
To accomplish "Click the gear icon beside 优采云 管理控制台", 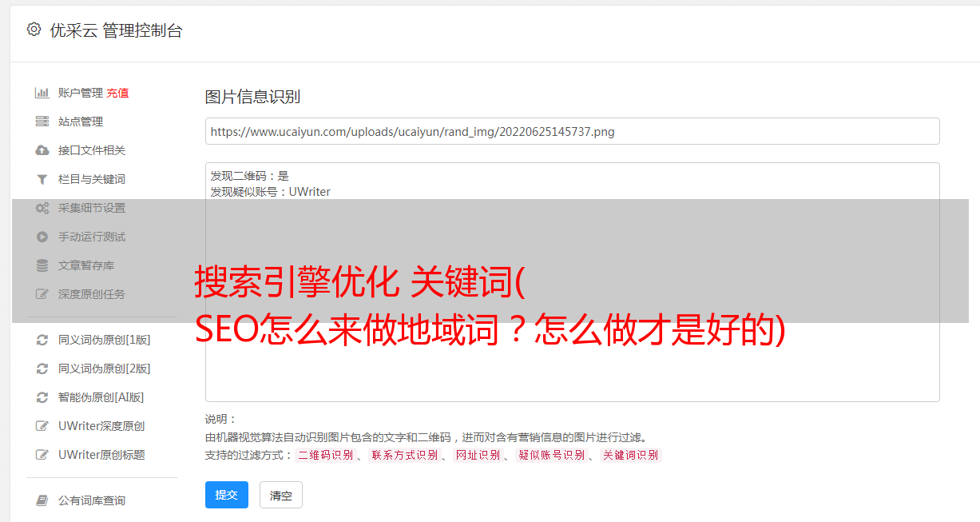I will click(x=34, y=30).
